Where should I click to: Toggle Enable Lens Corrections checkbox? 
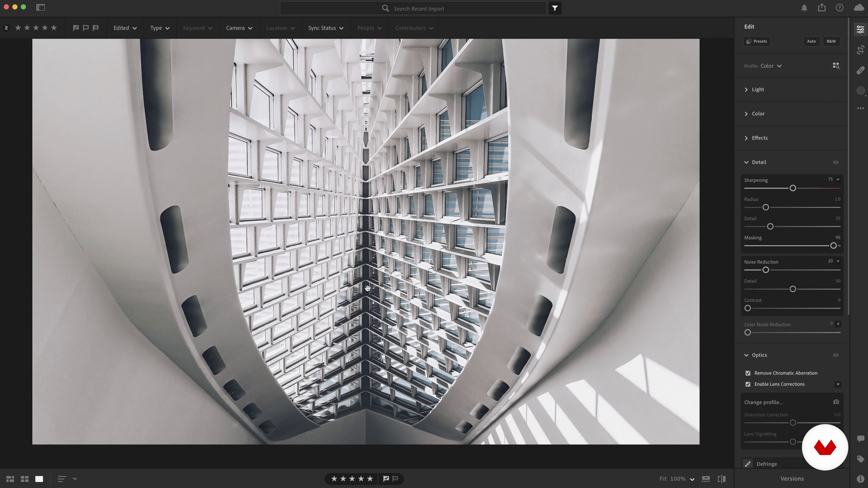[x=748, y=384]
